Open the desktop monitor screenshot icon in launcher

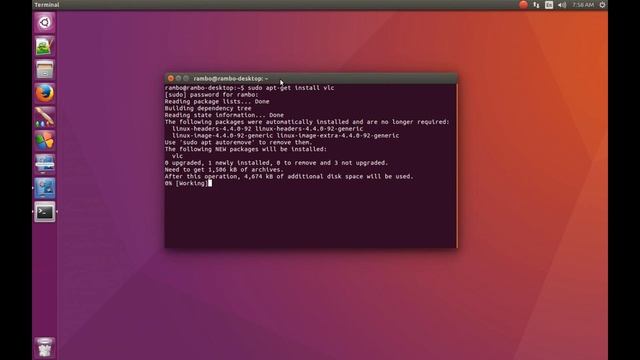point(44,164)
